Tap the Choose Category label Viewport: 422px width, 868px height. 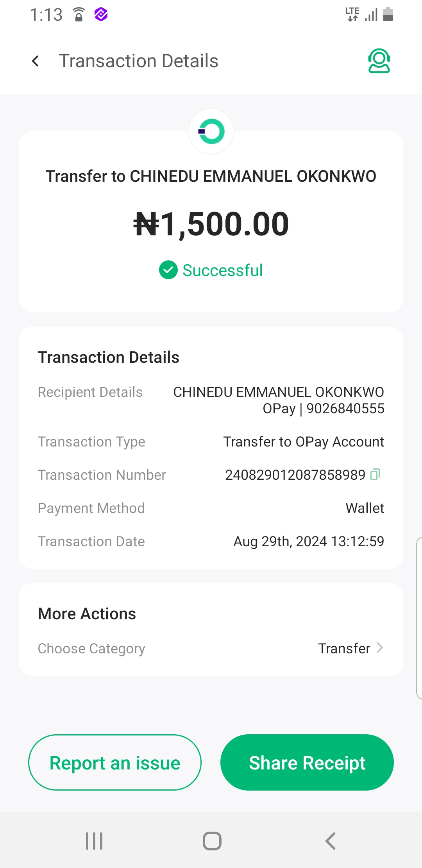91,648
